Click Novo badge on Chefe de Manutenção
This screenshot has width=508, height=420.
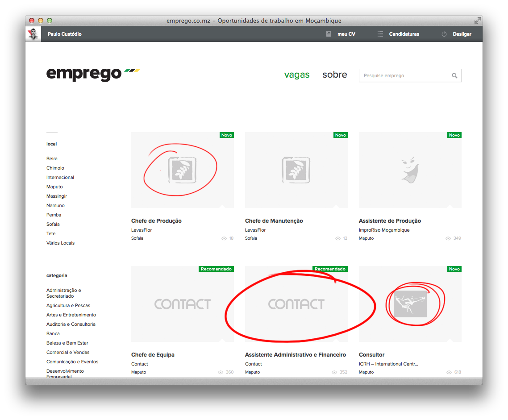[x=341, y=135]
